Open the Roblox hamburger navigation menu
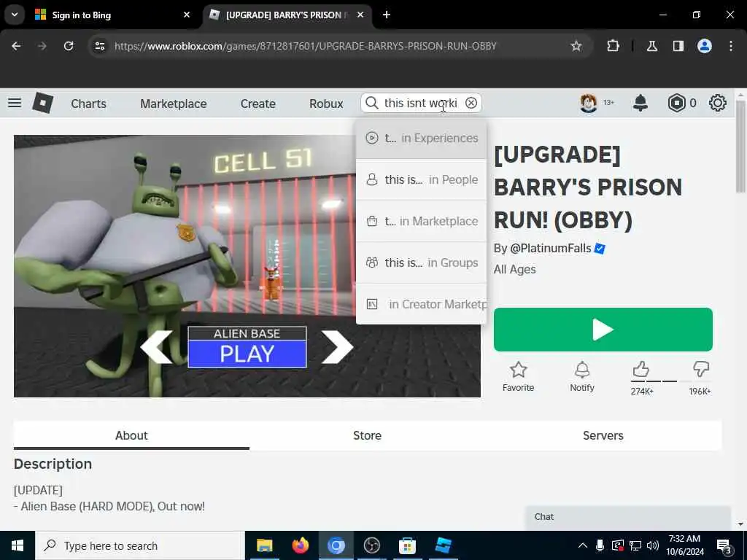Screen dimensions: 747x560 [x=15, y=103]
